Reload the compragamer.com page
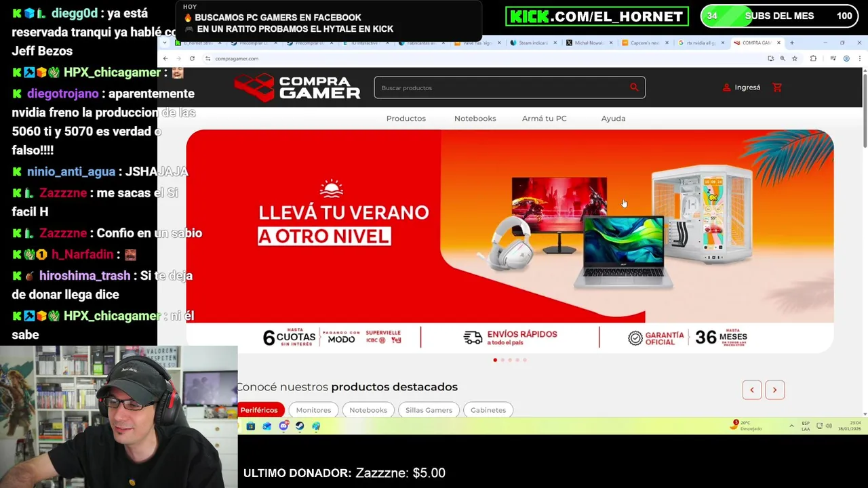Viewport: 868px width, 488px height. click(x=192, y=59)
